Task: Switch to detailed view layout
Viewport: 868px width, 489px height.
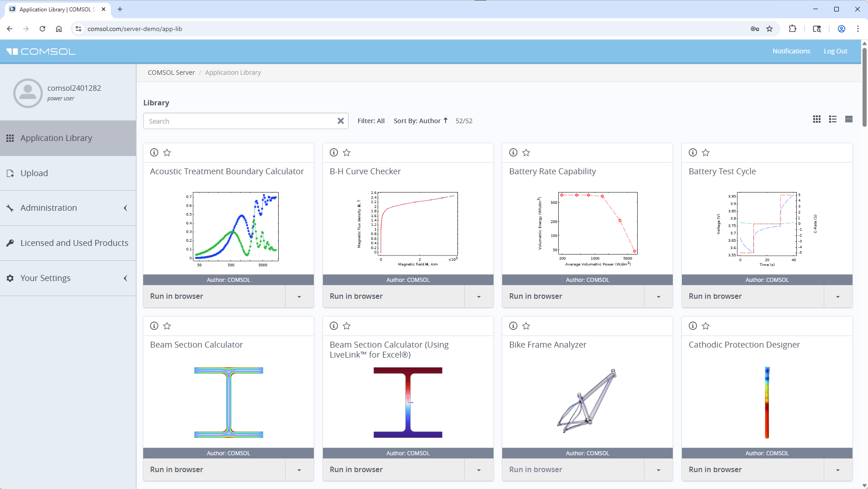Action: click(848, 119)
